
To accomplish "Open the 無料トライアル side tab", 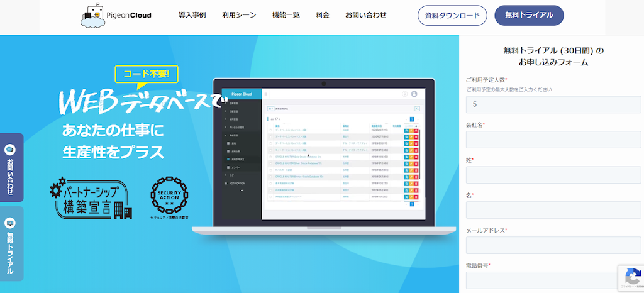I will [x=11, y=244].
